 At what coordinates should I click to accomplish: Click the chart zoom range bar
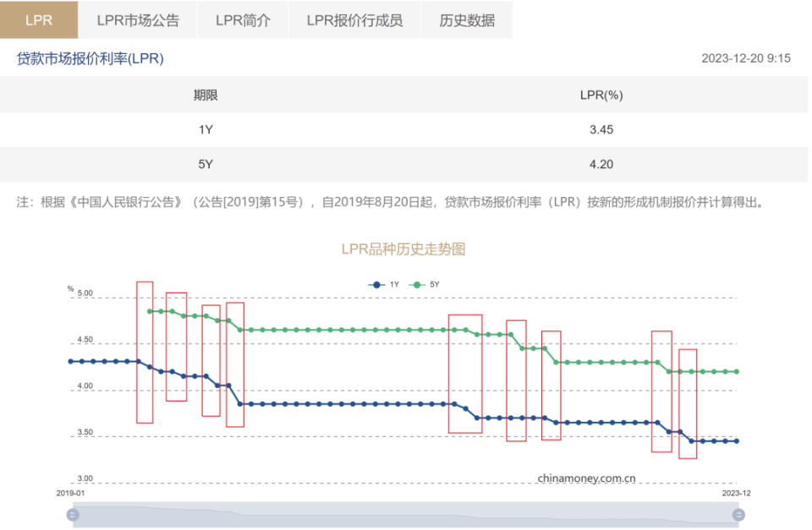[x=405, y=515]
